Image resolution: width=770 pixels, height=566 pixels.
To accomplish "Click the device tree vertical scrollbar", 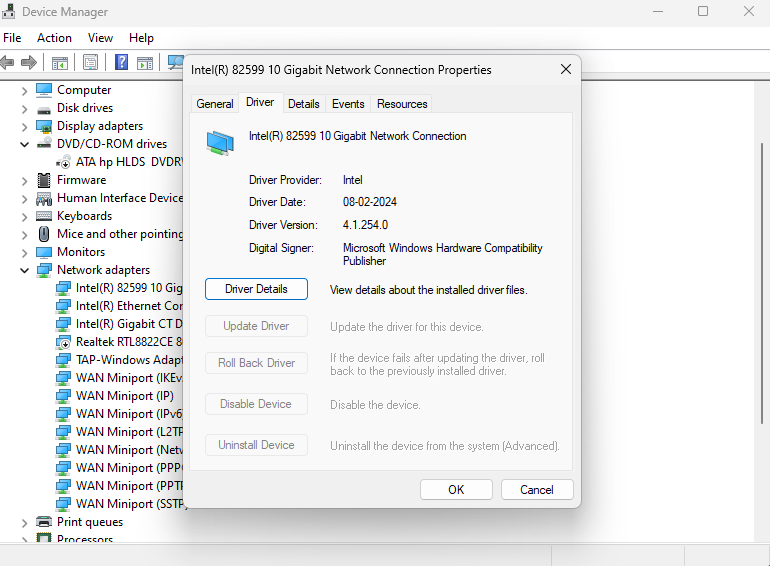I will (x=762, y=283).
